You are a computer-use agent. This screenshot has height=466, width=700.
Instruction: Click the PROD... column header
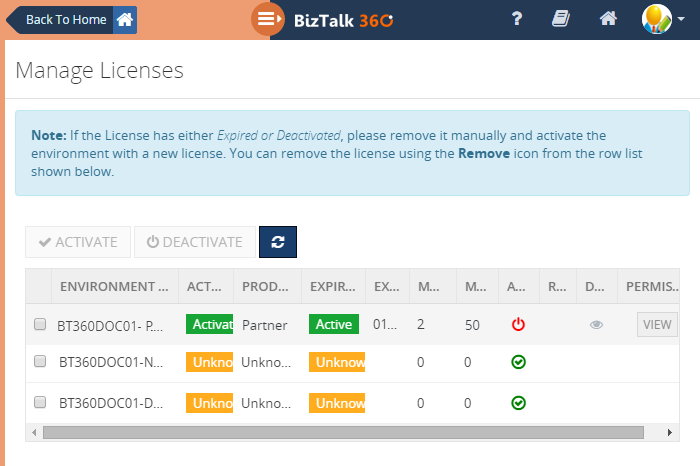click(x=267, y=287)
